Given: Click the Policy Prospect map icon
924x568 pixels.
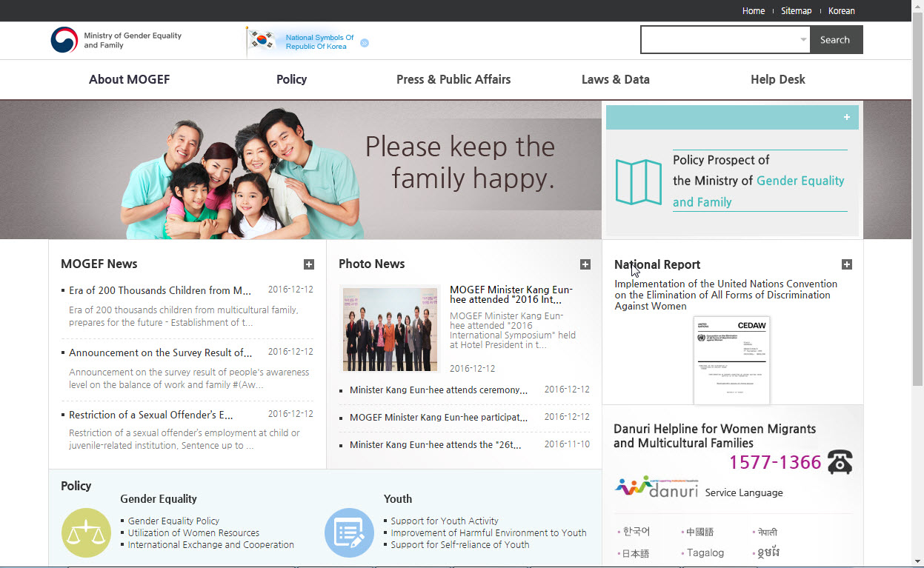Looking at the screenshot, I should tap(638, 181).
